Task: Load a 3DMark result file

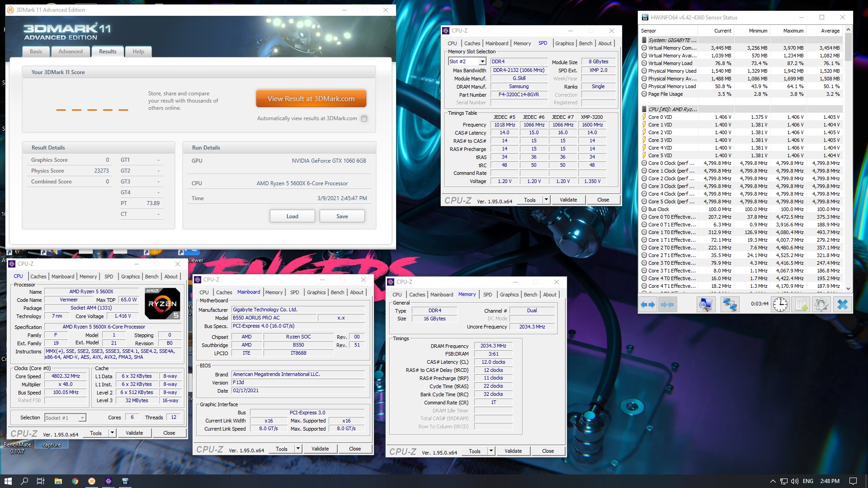Action: coord(292,216)
